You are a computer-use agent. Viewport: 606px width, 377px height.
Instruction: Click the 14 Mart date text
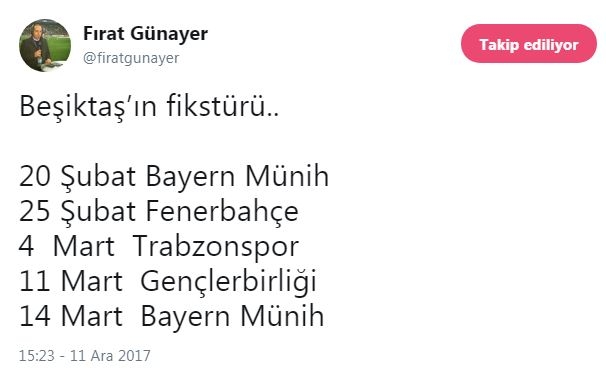[71, 316]
